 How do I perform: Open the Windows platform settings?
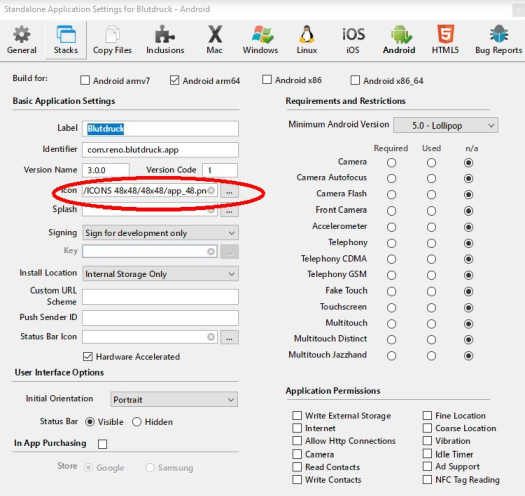click(260, 40)
